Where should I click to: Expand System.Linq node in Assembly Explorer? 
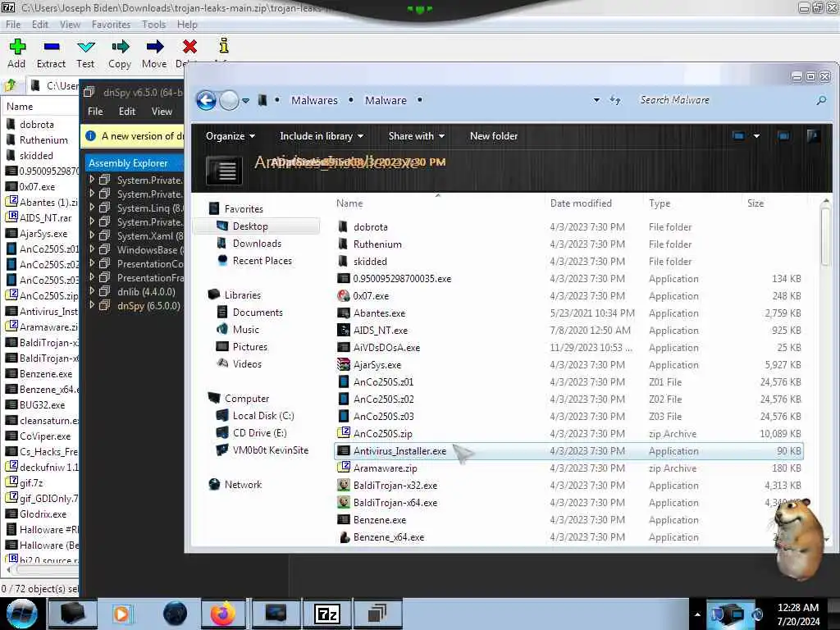[92, 208]
